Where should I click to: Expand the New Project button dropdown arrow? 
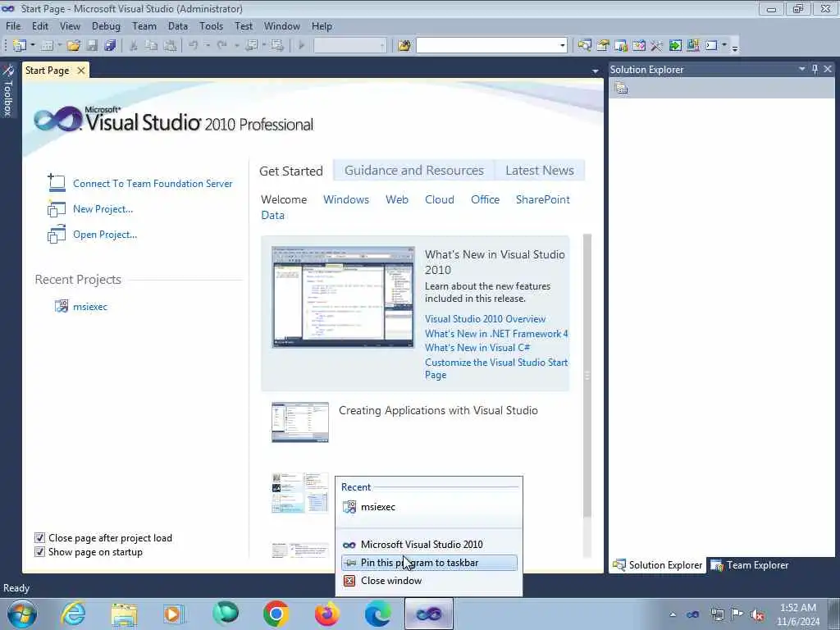pyautogui.click(x=33, y=46)
